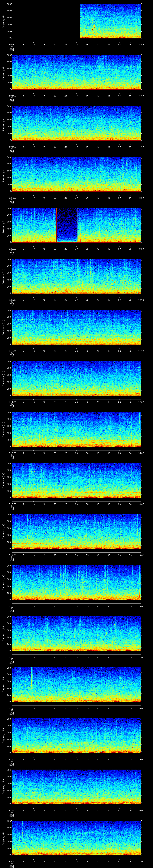Click the 9:00 end time label
Viewport: 153px width, 868px height.
pyautogui.click(x=141, y=249)
